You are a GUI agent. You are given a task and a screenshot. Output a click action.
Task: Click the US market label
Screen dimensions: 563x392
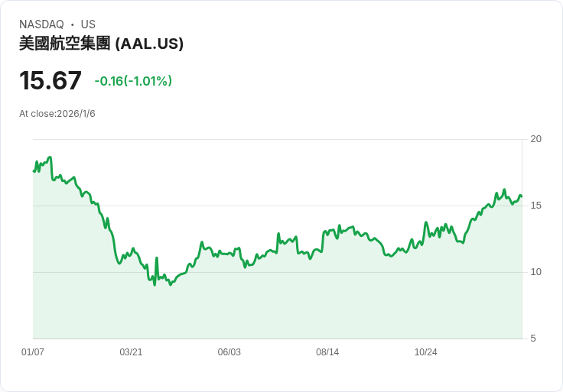coord(88,24)
